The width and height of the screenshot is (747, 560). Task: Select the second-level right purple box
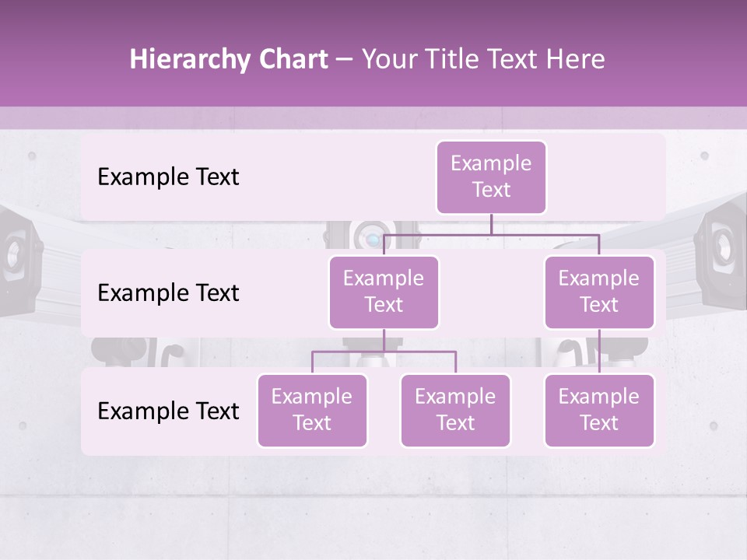point(599,292)
